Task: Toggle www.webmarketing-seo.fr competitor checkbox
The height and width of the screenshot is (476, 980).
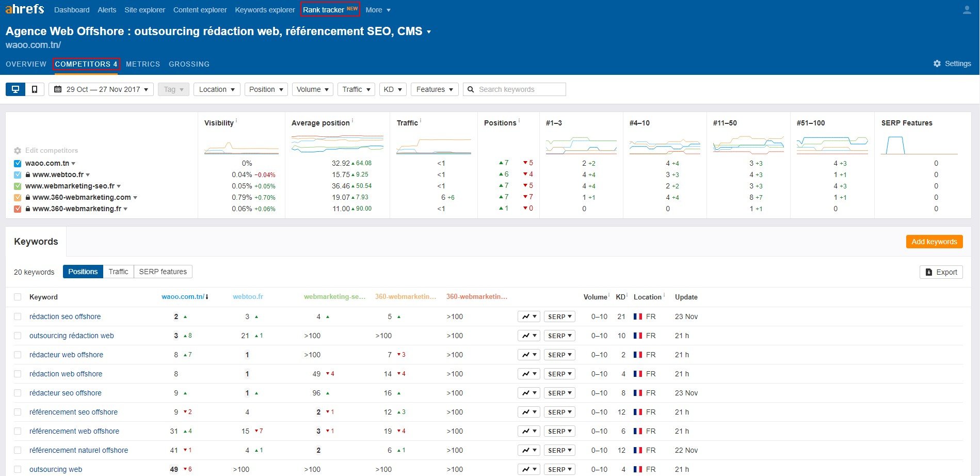Action: tap(18, 186)
